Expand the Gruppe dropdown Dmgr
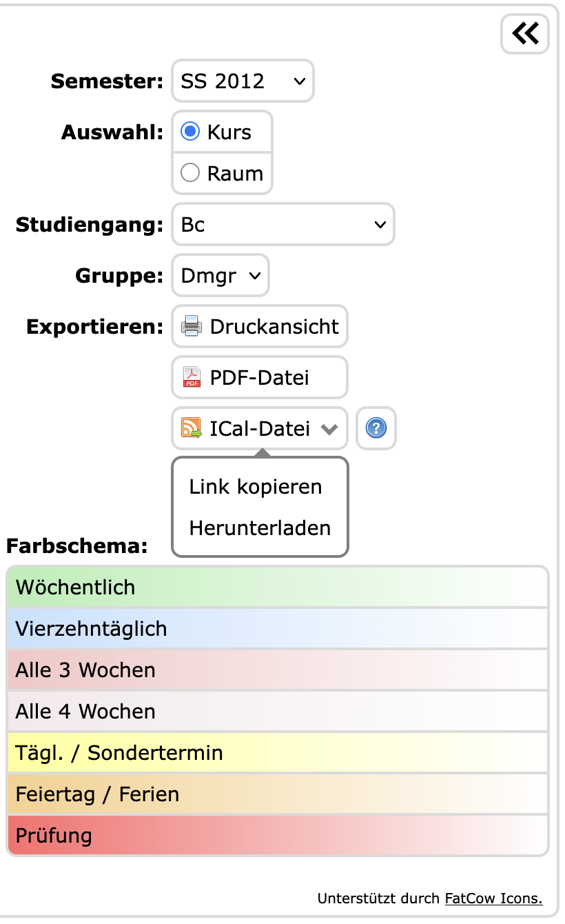The image size is (565, 924). pos(220,276)
